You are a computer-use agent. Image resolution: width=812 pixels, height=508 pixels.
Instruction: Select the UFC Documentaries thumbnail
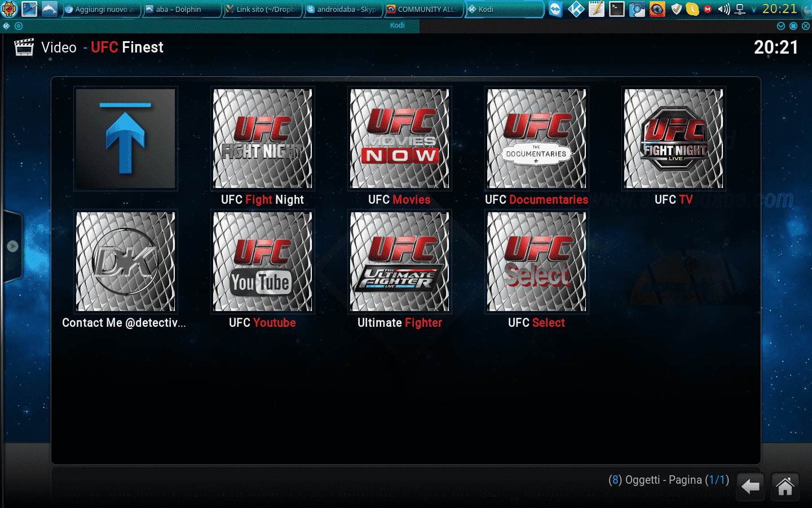537,138
